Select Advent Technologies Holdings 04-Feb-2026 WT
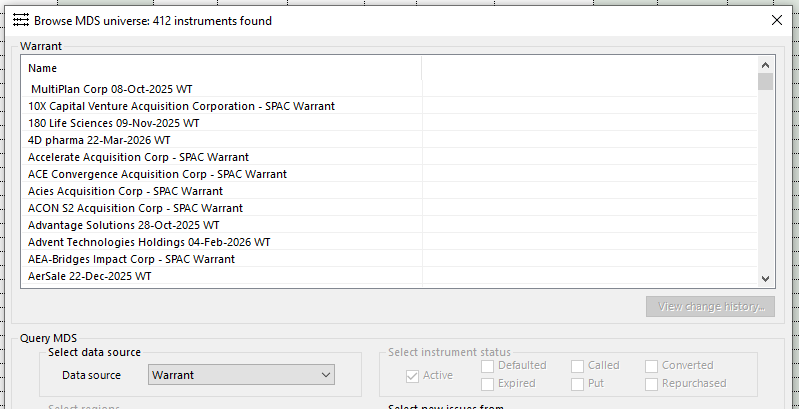Screen dimensions: 799x409 tap(389, 242)
